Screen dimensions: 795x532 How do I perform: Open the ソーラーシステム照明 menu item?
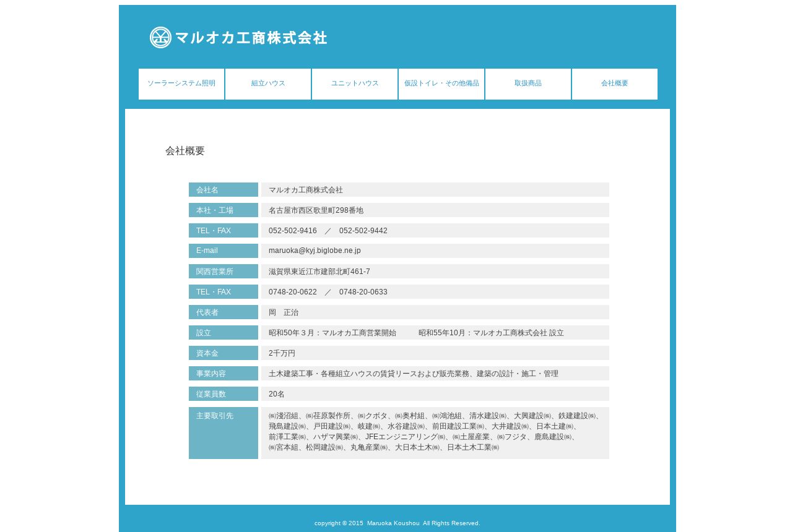181,84
